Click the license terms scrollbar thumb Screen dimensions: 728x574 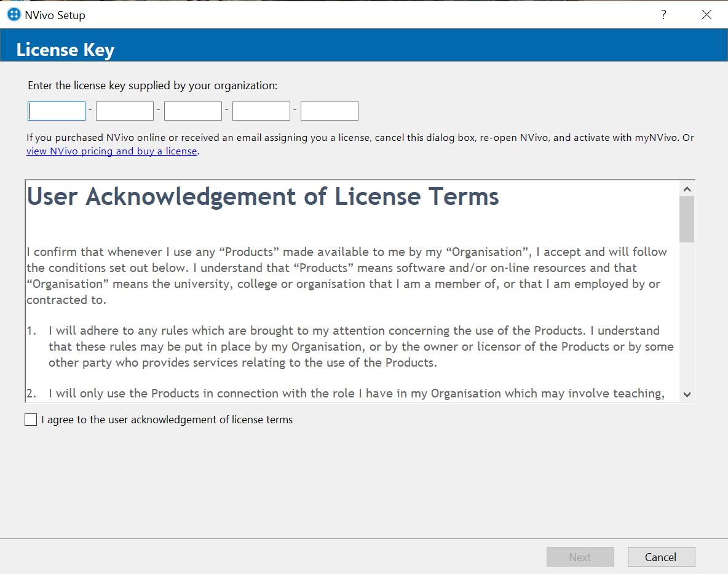coord(687,219)
